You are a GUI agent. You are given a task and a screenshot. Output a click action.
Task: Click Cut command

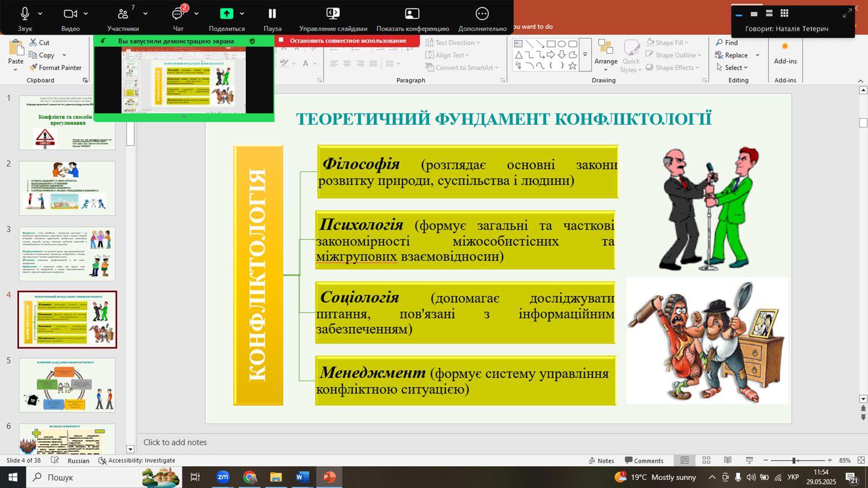click(39, 42)
